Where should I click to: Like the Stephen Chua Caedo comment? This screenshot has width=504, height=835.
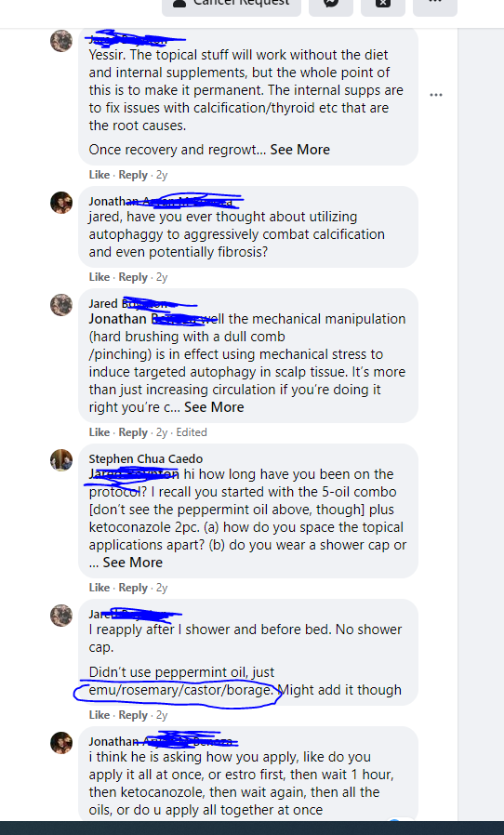[x=99, y=588]
